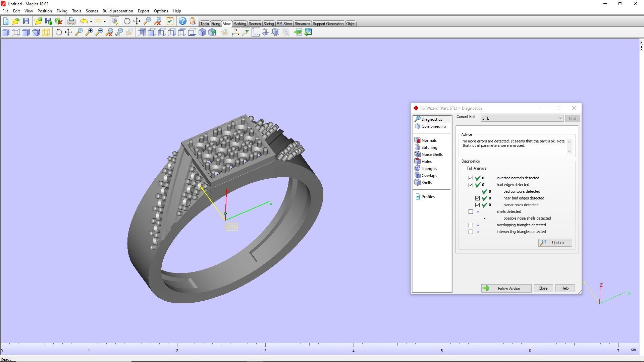The height and width of the screenshot is (362, 644).
Task: Open the Fixing menu
Action: click(62, 11)
